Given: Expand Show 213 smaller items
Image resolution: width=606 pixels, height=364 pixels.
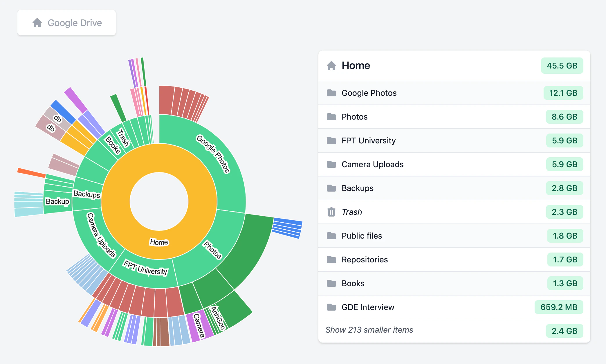Looking at the screenshot, I should tap(369, 330).
